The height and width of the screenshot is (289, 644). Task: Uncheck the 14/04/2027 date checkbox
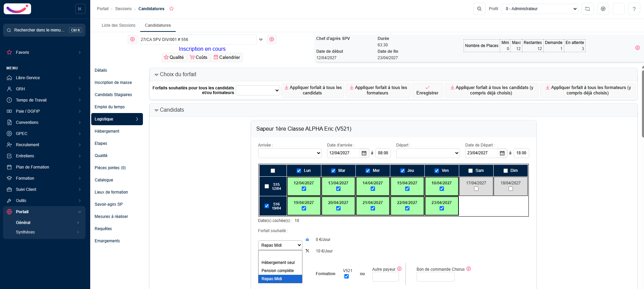[x=373, y=189]
